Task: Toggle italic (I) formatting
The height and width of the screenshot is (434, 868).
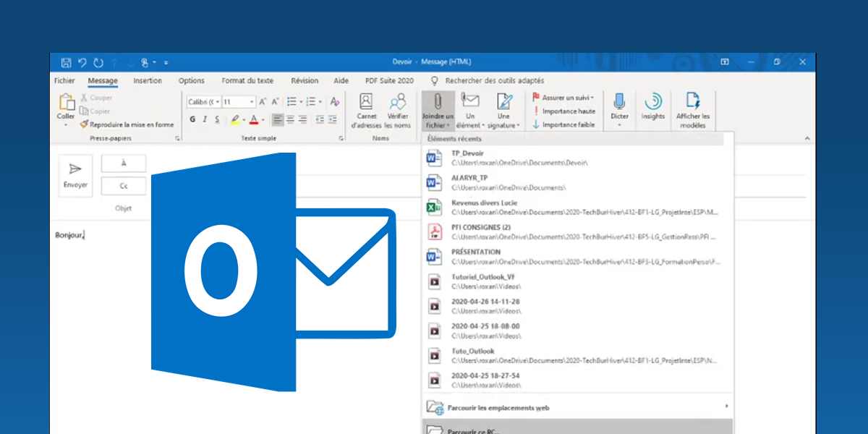Action: [x=205, y=120]
